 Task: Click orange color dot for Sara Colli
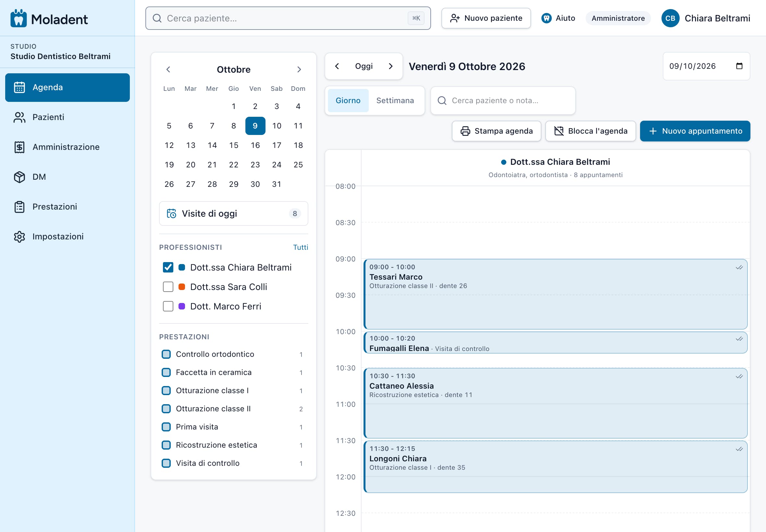click(x=182, y=287)
